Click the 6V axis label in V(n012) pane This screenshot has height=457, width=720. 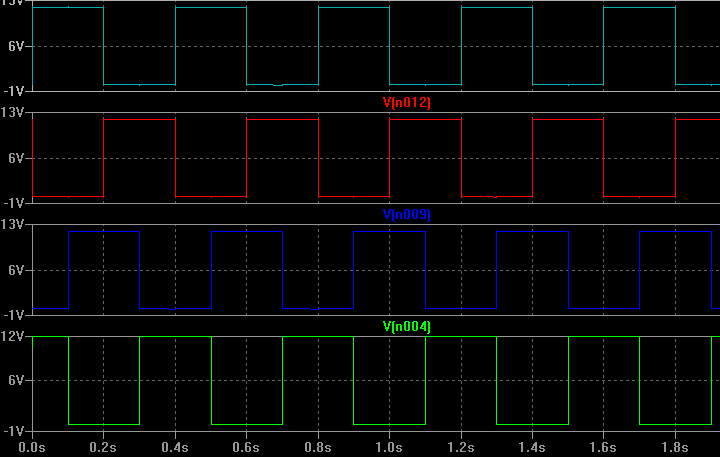tap(16, 158)
